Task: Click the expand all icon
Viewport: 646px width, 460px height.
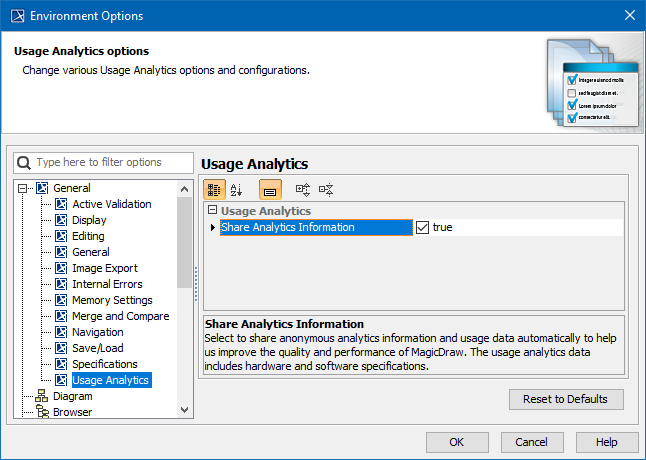Action: pyautogui.click(x=303, y=189)
